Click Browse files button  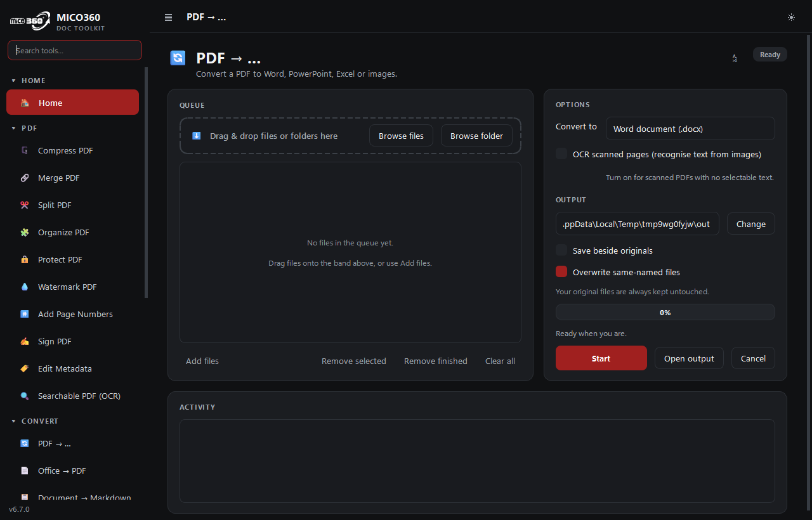click(x=401, y=136)
